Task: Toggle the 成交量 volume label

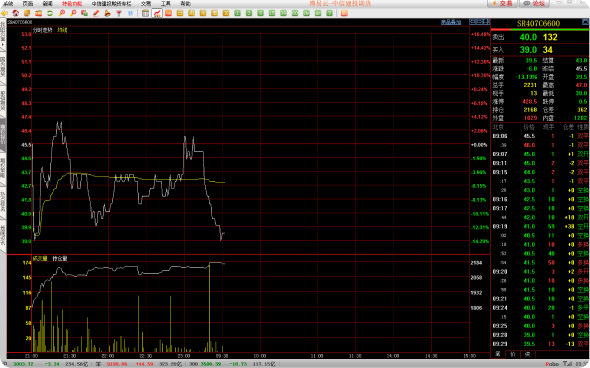Action: coord(40,259)
